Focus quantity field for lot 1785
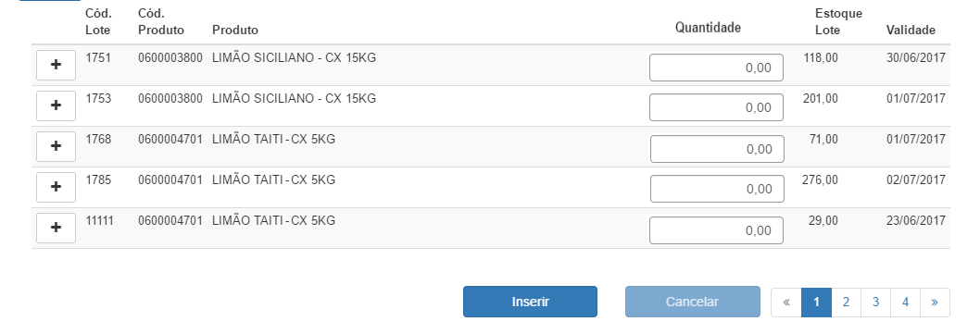 pos(717,189)
